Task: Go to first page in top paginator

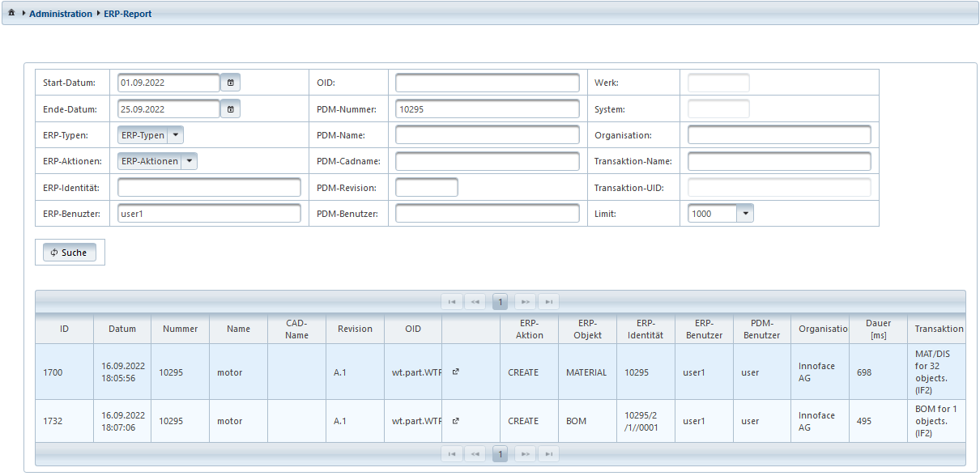Action: point(451,302)
